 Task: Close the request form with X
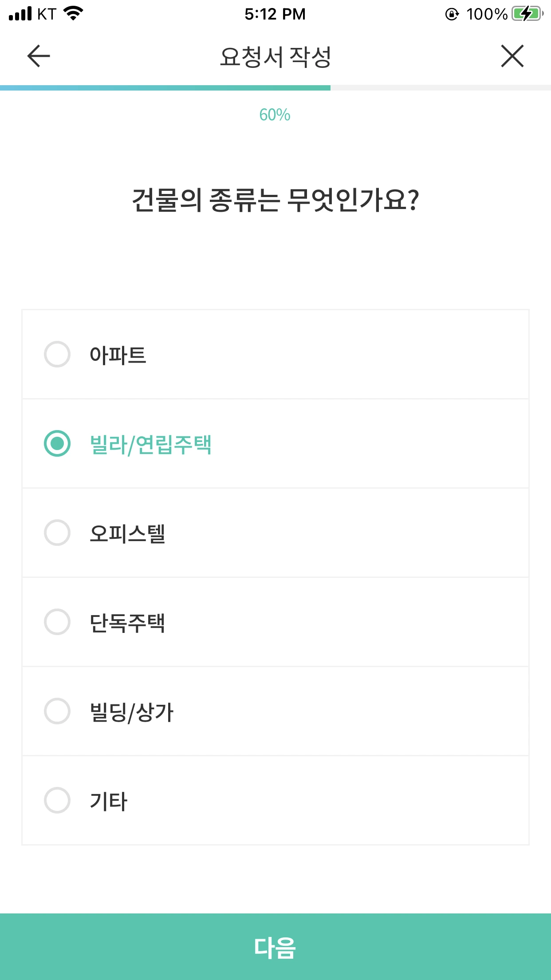point(512,56)
